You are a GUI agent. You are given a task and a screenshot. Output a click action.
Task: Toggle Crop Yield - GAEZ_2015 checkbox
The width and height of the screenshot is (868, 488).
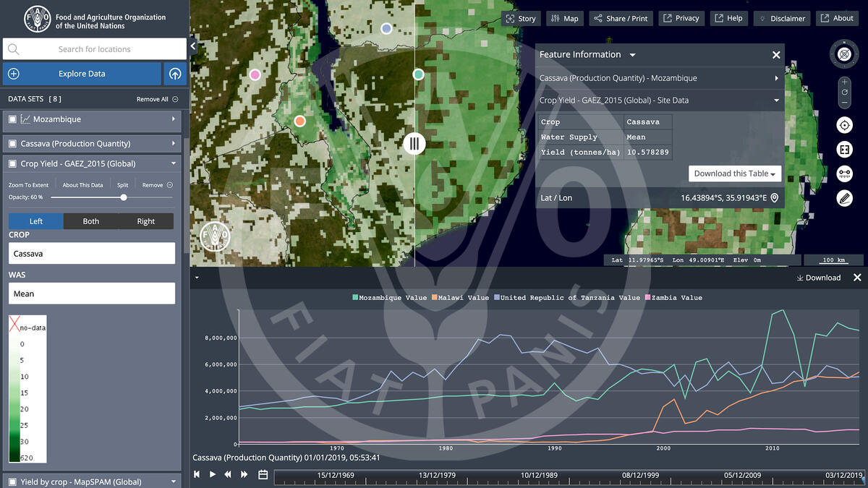click(12, 163)
